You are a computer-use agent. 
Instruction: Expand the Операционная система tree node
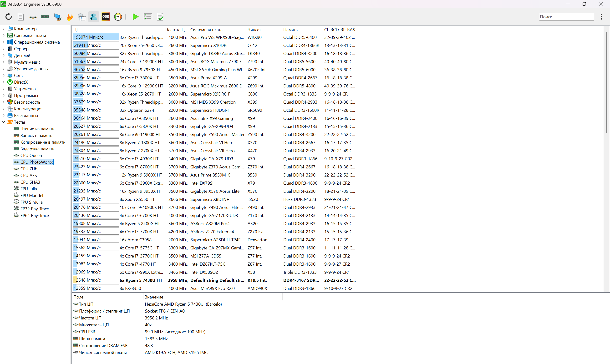click(x=3, y=42)
